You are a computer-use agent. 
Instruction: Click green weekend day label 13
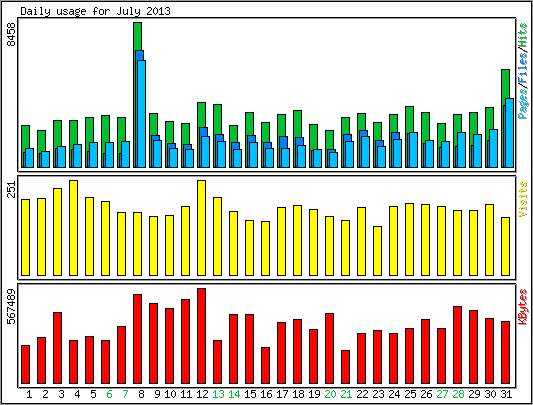218,394
